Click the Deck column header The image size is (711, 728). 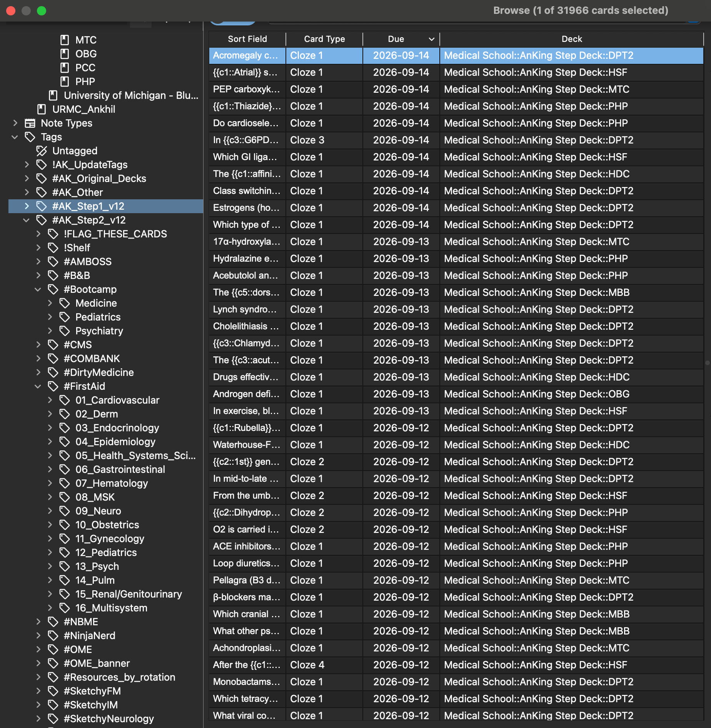(571, 39)
